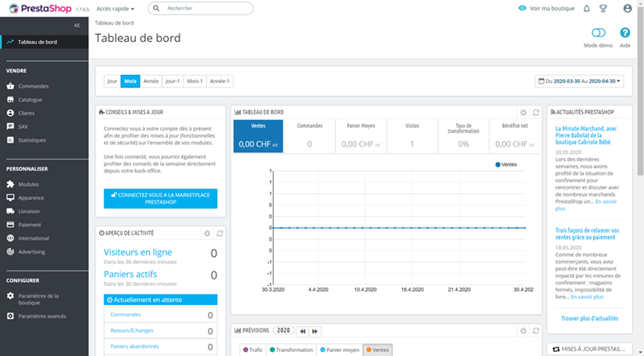
Task: Open the Accès rapide dropdown
Action: [x=115, y=9]
